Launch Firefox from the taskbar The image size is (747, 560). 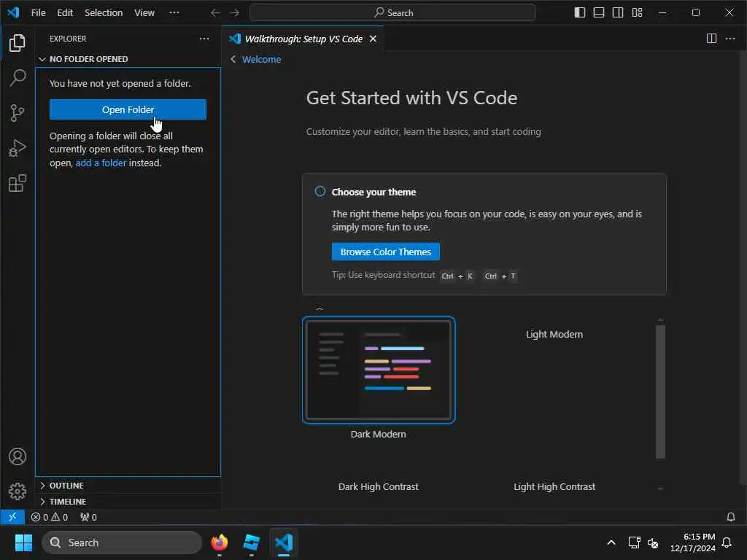tap(219, 542)
